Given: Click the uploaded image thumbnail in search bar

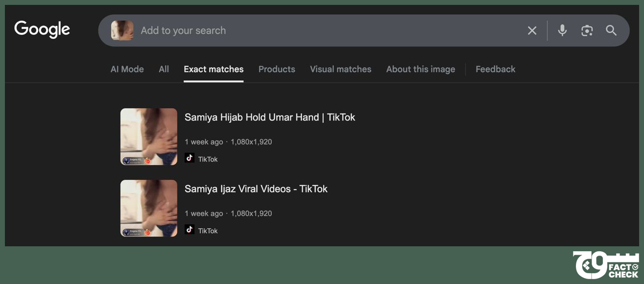Looking at the screenshot, I should pyautogui.click(x=122, y=30).
